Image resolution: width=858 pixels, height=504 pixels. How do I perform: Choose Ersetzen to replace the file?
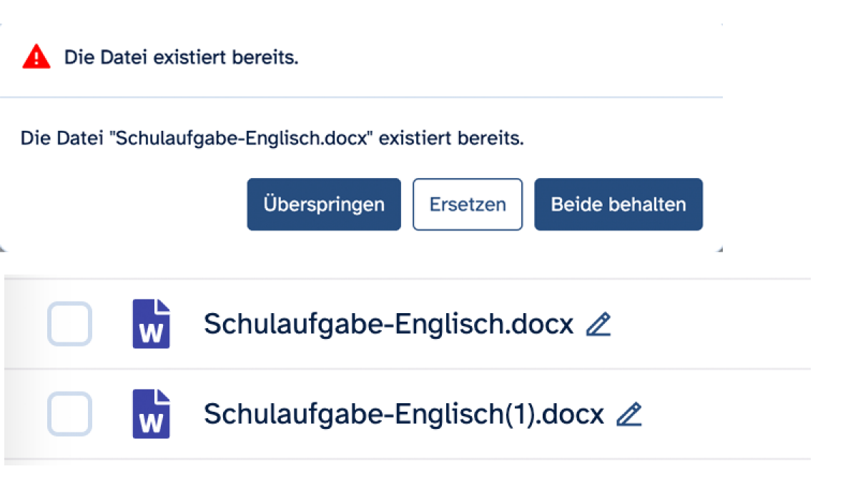point(468,204)
